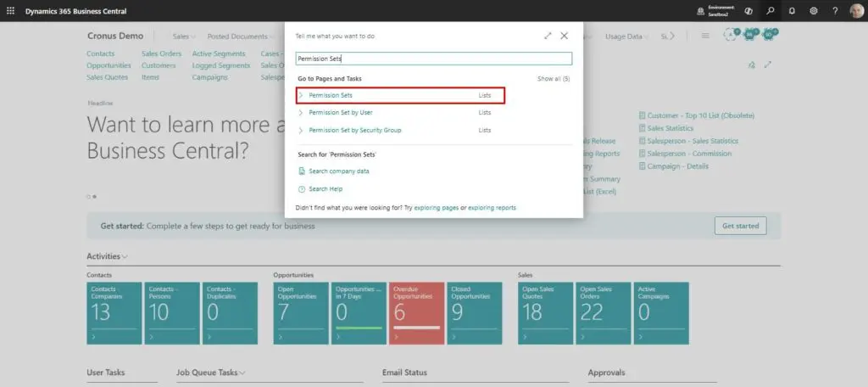Click the search magnifier icon
This screenshot has height=387, width=868.
coord(770,11)
